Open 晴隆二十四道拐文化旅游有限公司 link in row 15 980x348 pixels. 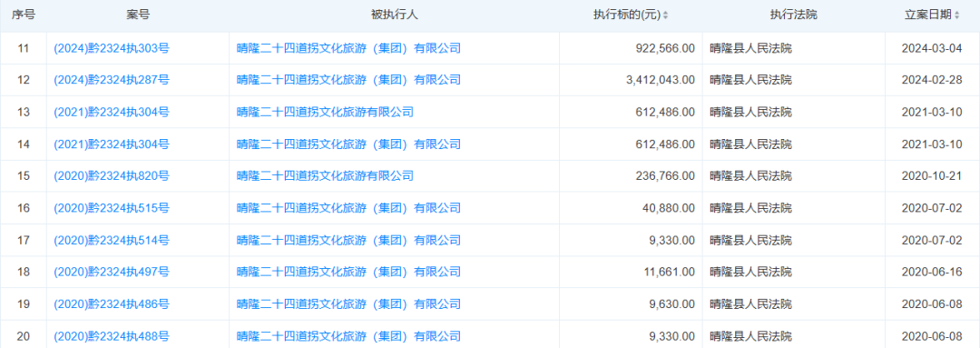point(325,176)
